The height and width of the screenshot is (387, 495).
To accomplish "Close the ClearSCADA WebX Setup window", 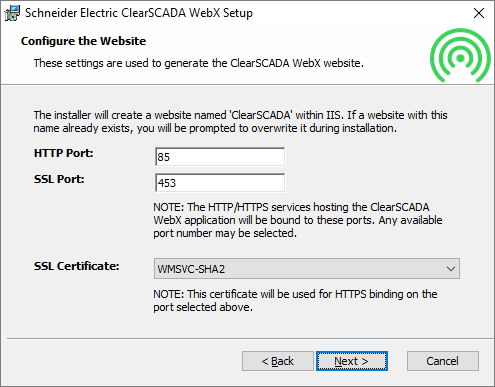I will (x=479, y=13).
